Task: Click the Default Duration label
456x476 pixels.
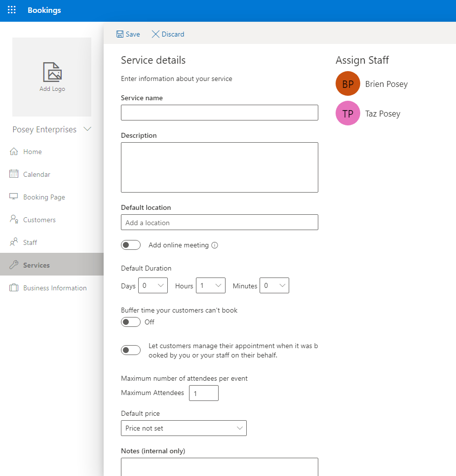Action: click(x=146, y=268)
